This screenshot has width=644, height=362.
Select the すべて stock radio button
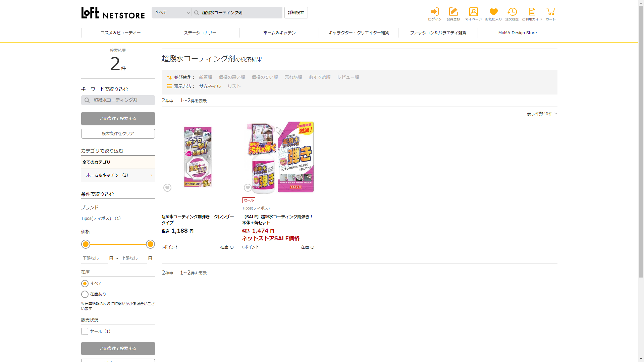(85, 284)
